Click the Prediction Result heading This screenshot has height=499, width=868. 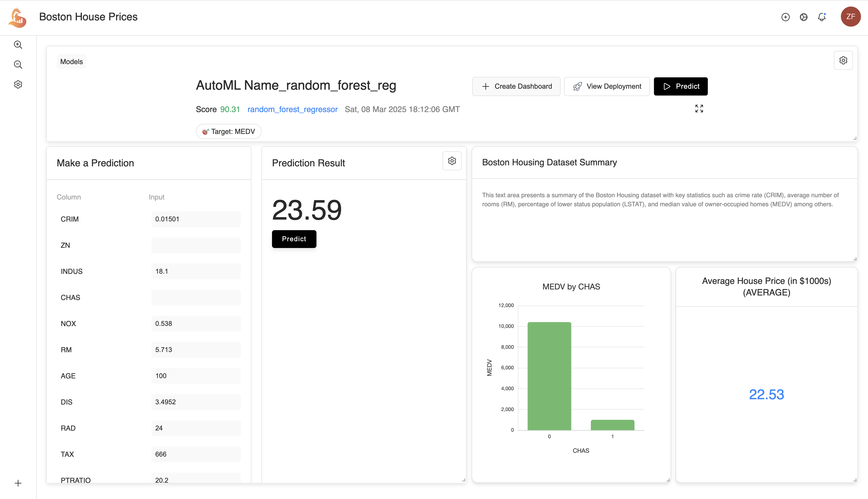click(308, 163)
